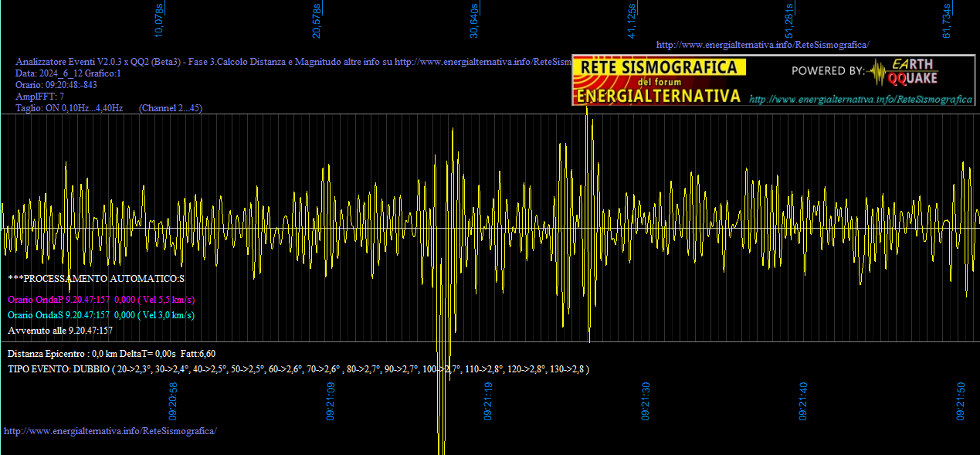The height and width of the screenshot is (455, 980).
Task: Click the 09:21:30 clock time label
Action: click(x=646, y=402)
